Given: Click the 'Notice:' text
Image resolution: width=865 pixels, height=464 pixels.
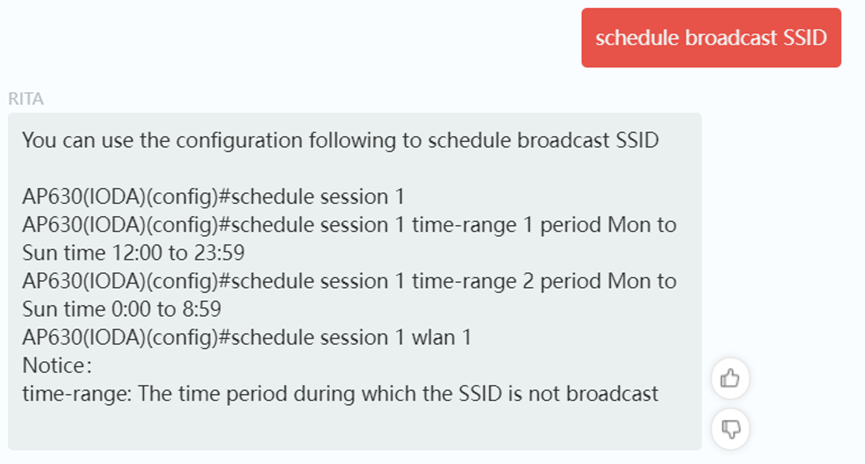Looking at the screenshot, I should (57, 365).
